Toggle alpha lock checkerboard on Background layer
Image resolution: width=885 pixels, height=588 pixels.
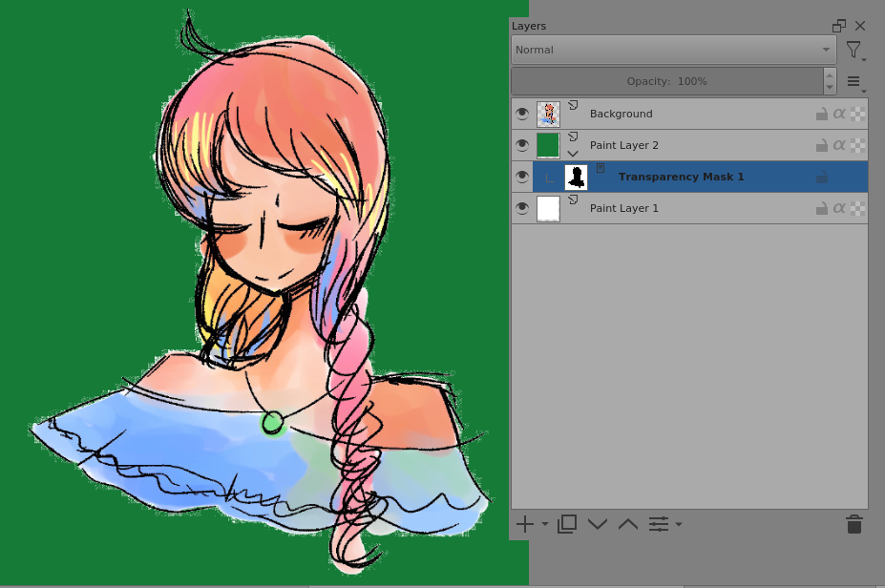(x=857, y=114)
